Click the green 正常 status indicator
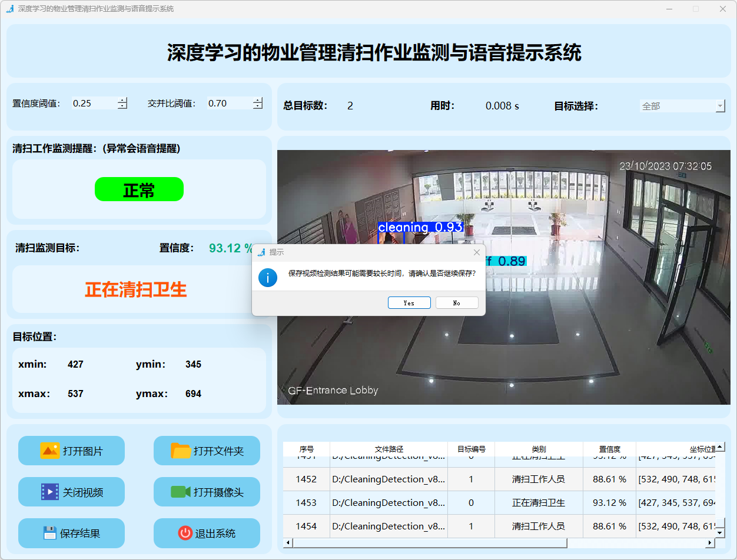The image size is (737, 560). 139,189
